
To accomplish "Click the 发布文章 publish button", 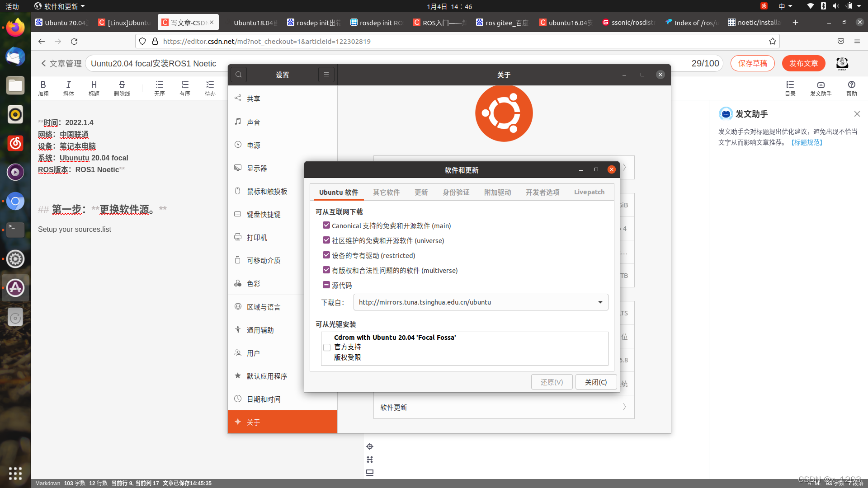I will [803, 63].
